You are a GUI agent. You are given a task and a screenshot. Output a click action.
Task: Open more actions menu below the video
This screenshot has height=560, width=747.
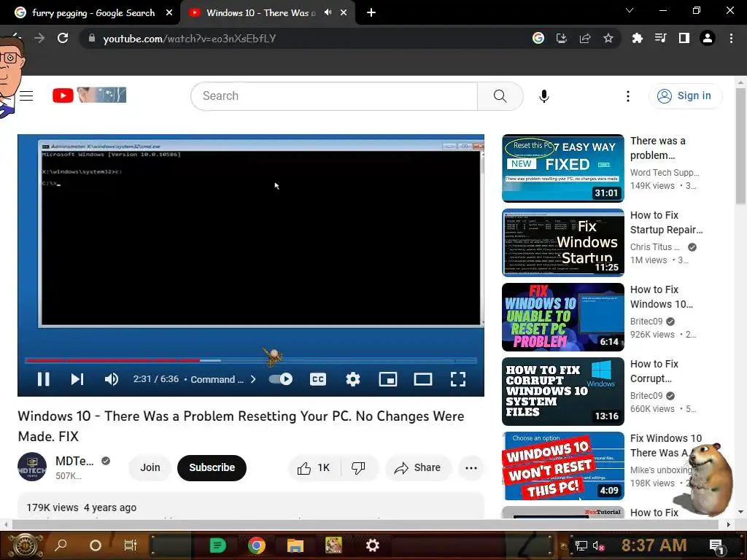coord(471,468)
